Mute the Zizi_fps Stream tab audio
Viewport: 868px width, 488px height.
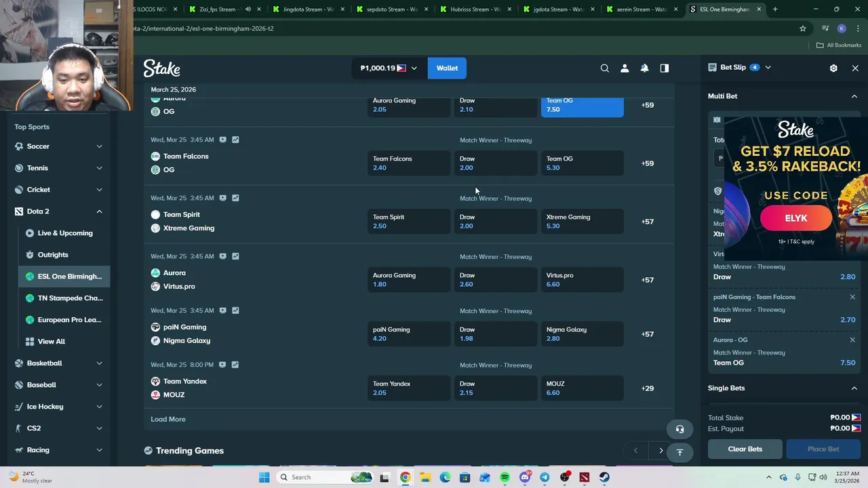pos(248,9)
